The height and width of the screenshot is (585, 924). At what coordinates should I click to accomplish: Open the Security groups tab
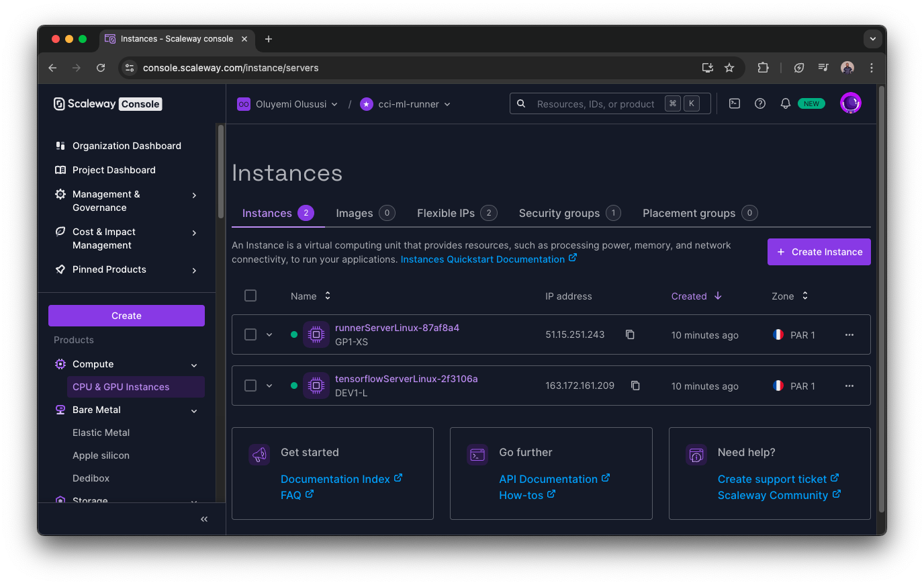pyautogui.click(x=559, y=213)
